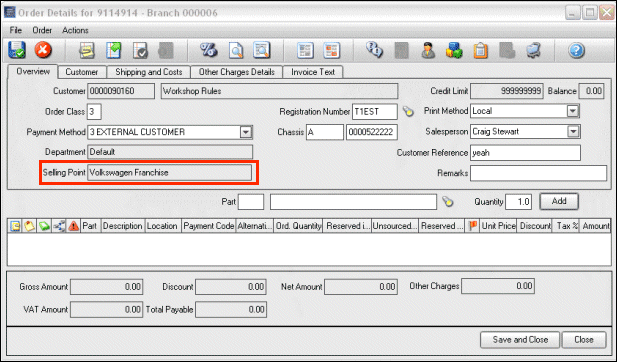Click the green tag column icon in grid header
Screen dimensions: 617x362
(44, 226)
